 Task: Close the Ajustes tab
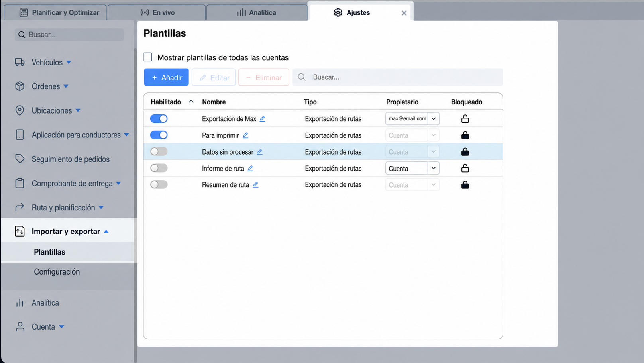coord(404,13)
